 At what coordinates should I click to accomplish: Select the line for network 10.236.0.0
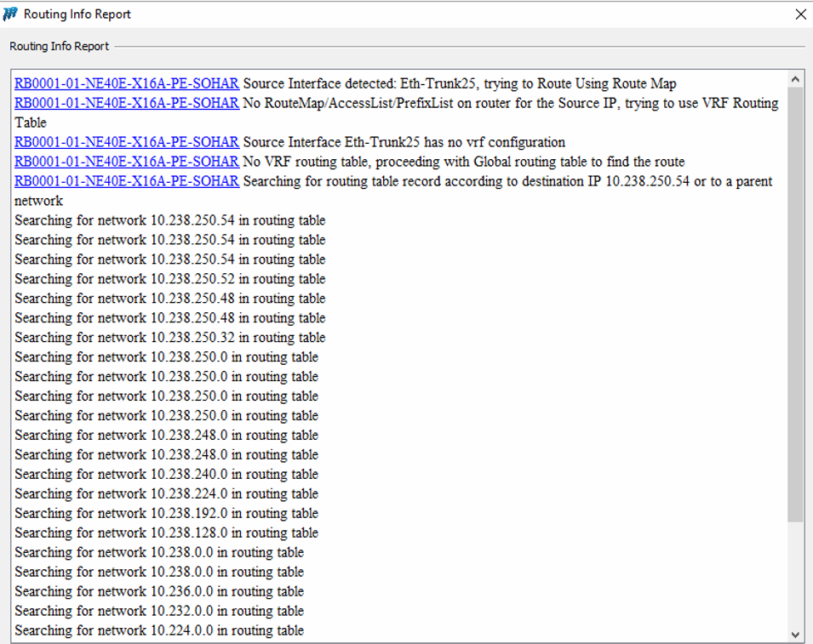click(x=159, y=592)
